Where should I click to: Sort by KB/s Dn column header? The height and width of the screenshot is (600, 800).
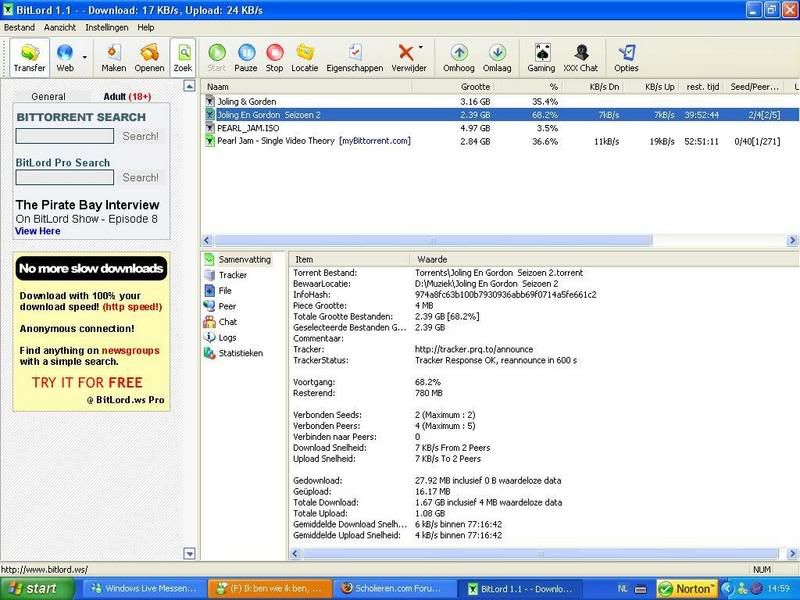(594, 87)
